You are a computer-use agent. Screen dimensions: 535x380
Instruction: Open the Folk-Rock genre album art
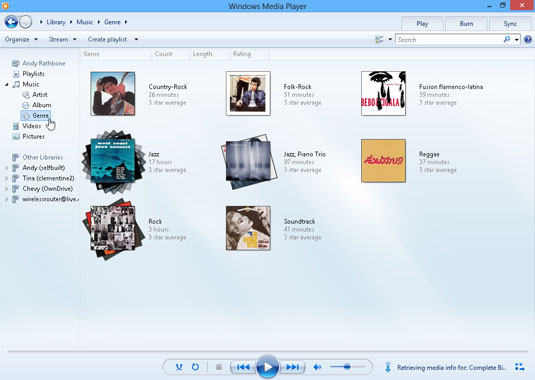(248, 93)
